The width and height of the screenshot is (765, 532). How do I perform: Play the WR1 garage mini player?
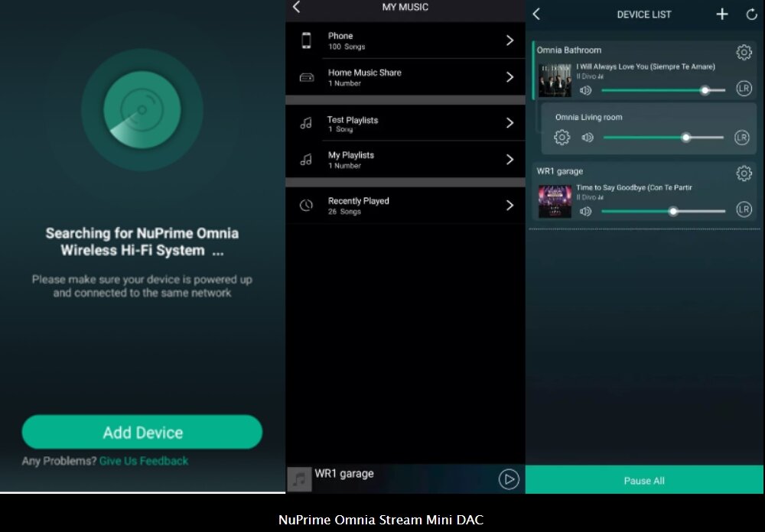(x=509, y=479)
